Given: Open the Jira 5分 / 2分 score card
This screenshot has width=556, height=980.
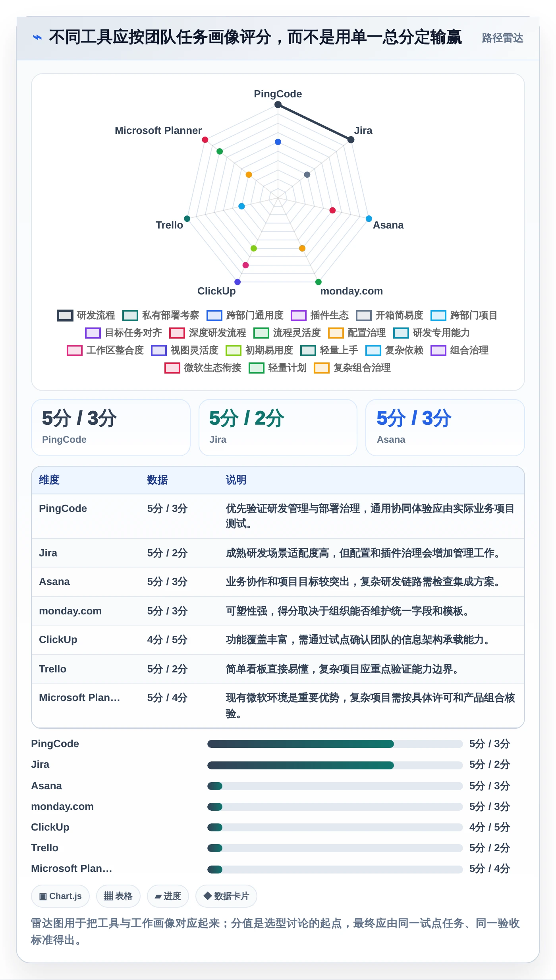Looking at the screenshot, I should (278, 428).
